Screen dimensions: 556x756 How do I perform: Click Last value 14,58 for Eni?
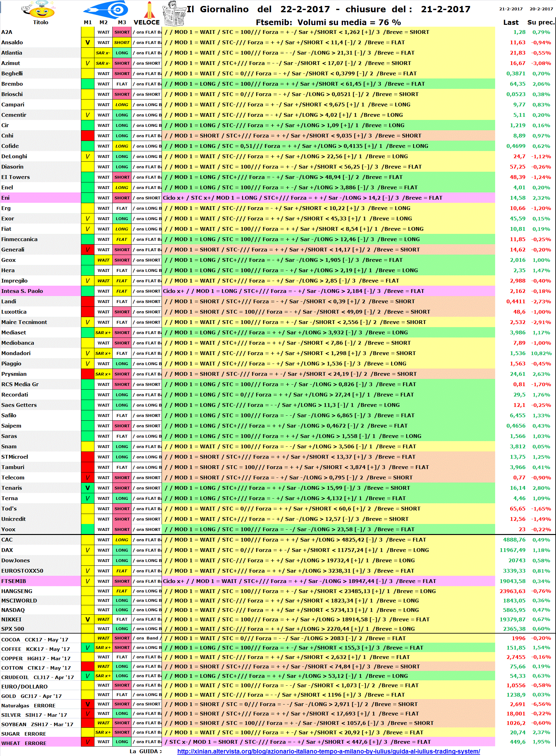pyautogui.click(x=517, y=198)
